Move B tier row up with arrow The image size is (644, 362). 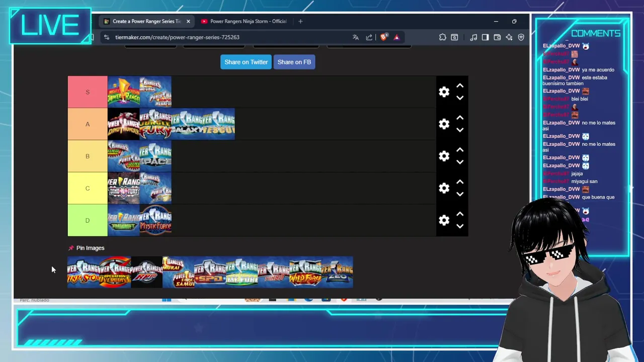coord(460,150)
